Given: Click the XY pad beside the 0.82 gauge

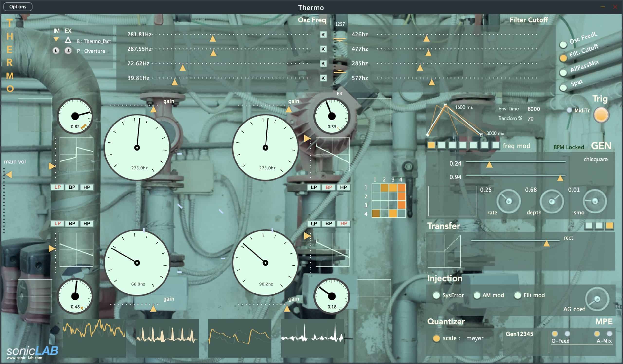Looking at the screenshot, I should click(x=35, y=115).
